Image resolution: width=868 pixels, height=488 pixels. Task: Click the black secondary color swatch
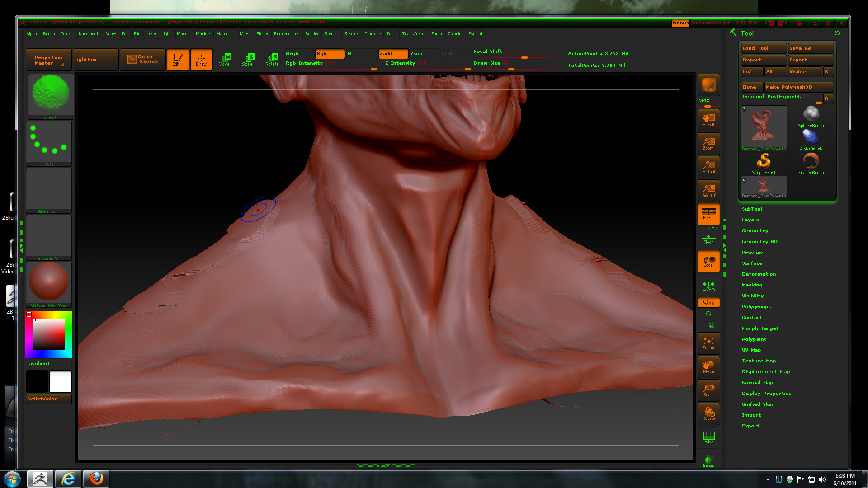(37, 381)
